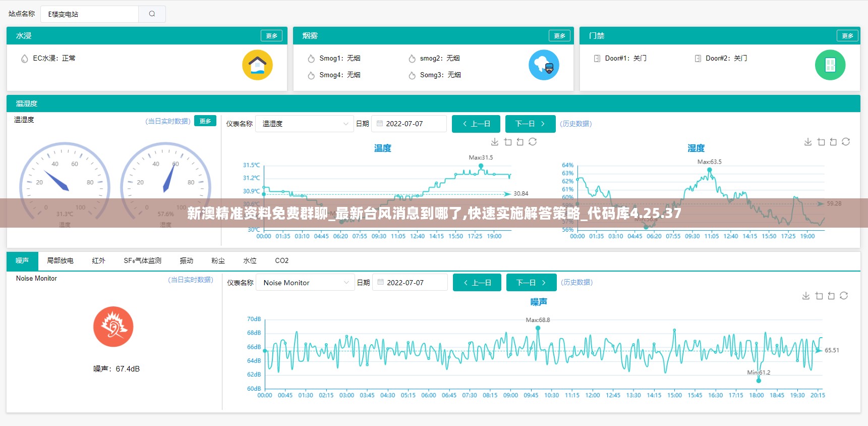The width and height of the screenshot is (868, 426).
Task: Reset area zoom on 噪声 chart
Action: coord(831,296)
